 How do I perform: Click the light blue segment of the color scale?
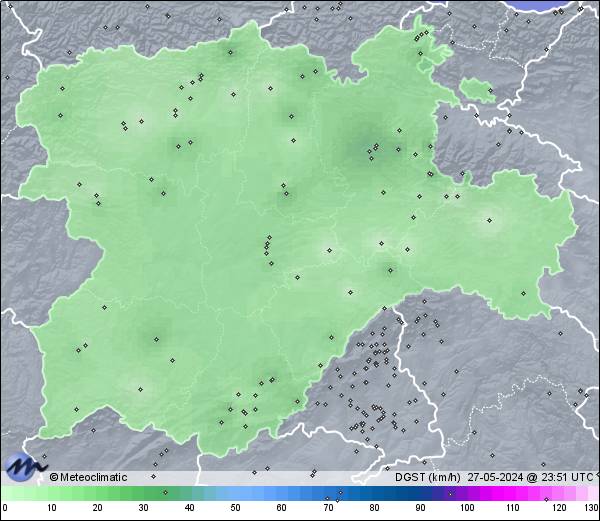245,493
